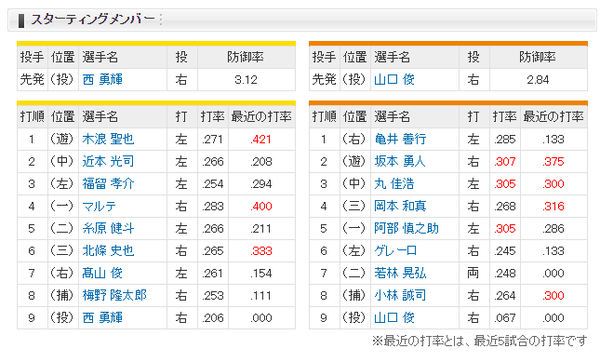The width and height of the screenshot is (600, 362).
Task: Click 先発 label beside 山口 俊
Action: tap(324, 80)
